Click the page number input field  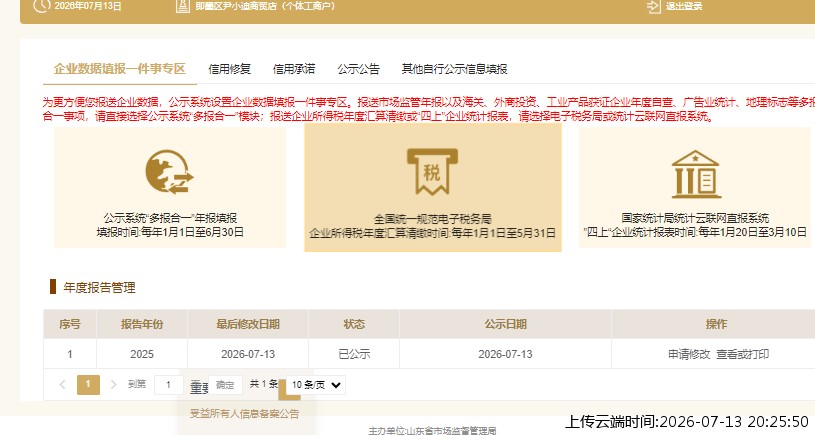click(168, 385)
